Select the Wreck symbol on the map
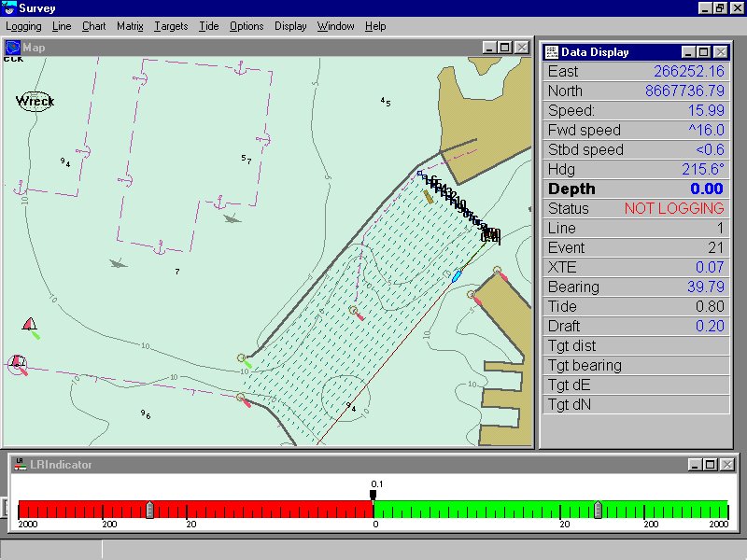This screenshot has height=560, width=747. [35, 101]
